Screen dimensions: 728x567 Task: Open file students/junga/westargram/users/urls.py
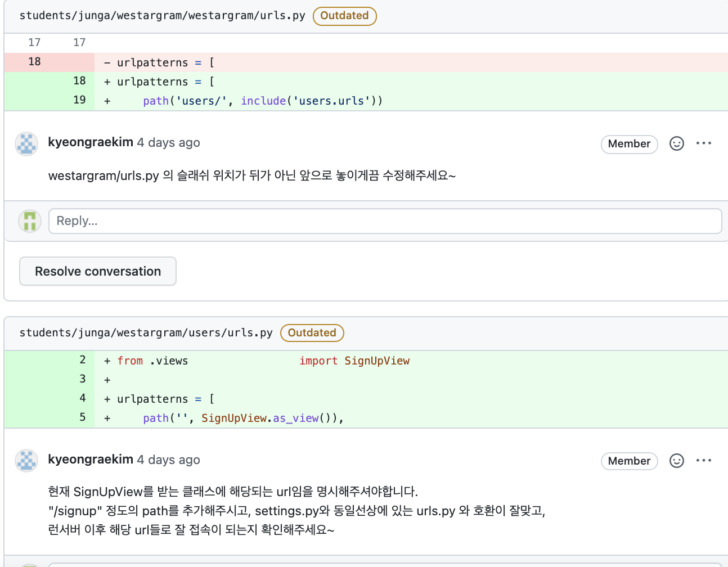146,333
